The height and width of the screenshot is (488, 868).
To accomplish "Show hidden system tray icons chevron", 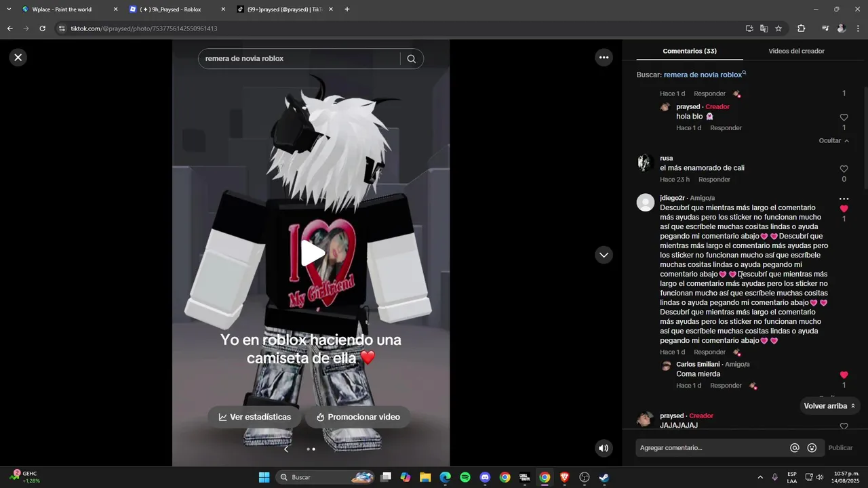I will 759,477.
